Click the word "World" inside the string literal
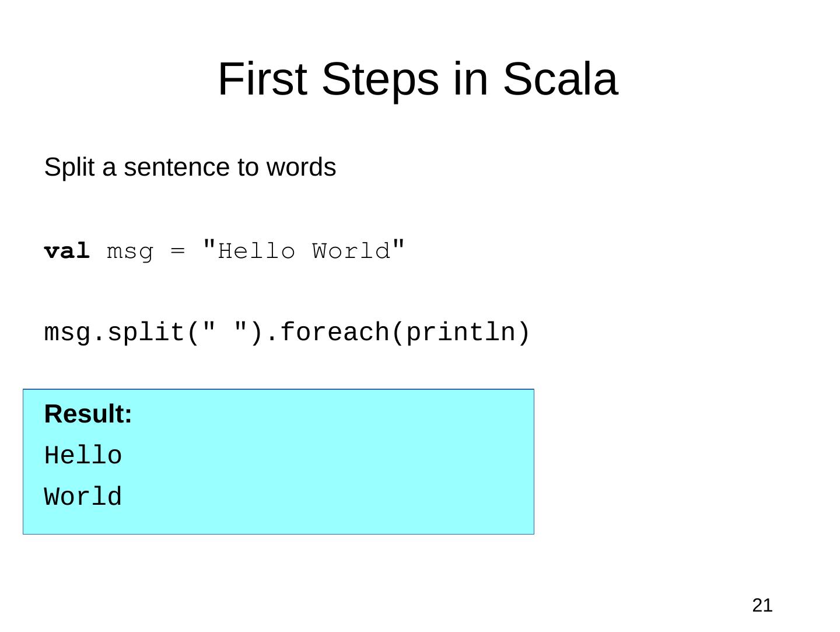This screenshot has width=840, height=632. pos(351,252)
